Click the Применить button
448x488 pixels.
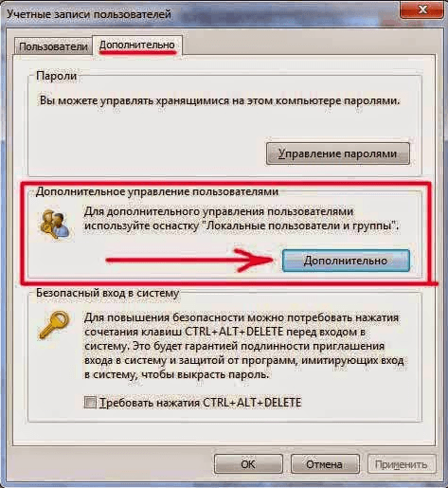coord(402,464)
